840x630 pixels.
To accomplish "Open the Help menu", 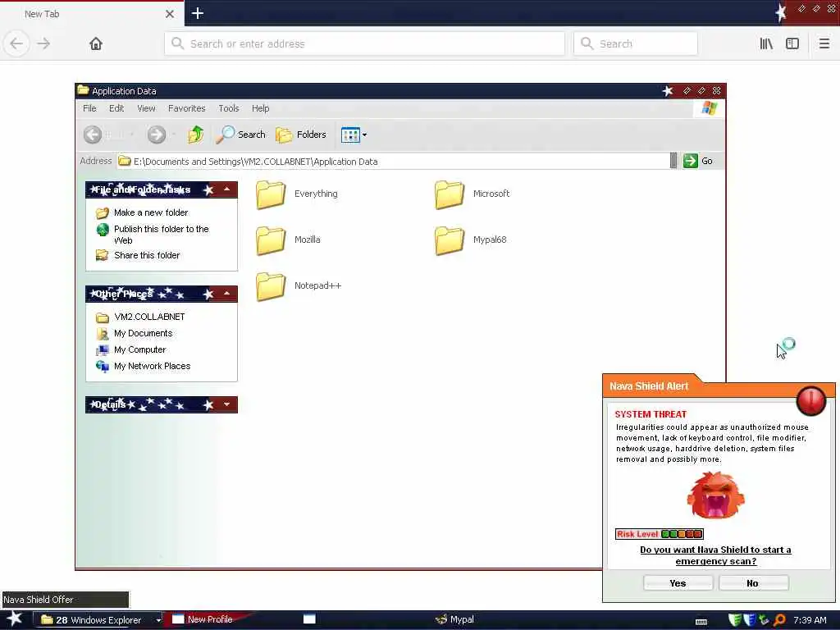I will 260,108.
